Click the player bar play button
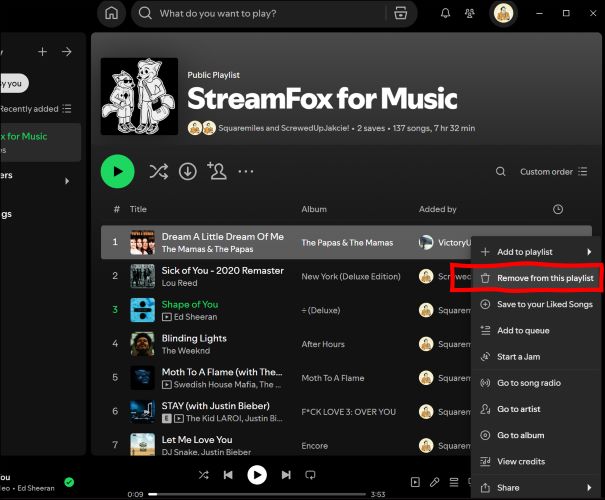This screenshot has height=500, width=605. (x=257, y=475)
